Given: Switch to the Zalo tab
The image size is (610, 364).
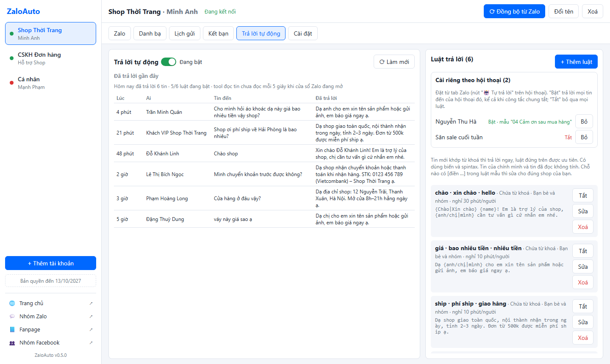Looking at the screenshot, I should click(119, 33).
